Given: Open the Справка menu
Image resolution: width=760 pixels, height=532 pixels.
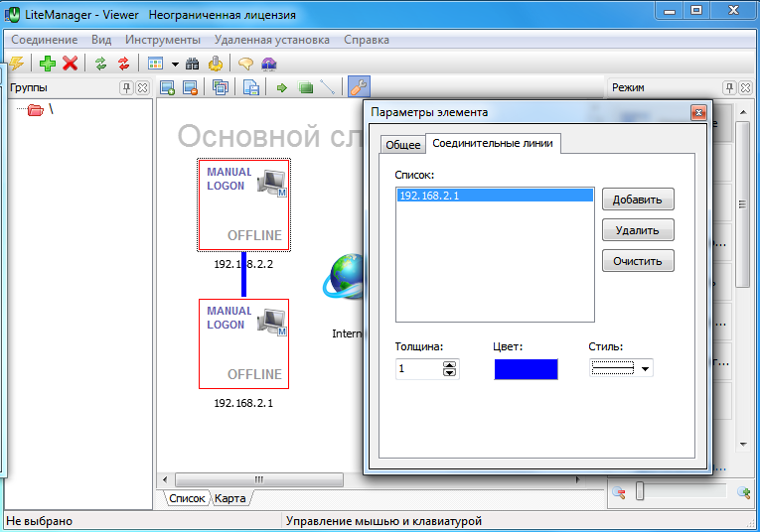Looking at the screenshot, I should pos(367,40).
